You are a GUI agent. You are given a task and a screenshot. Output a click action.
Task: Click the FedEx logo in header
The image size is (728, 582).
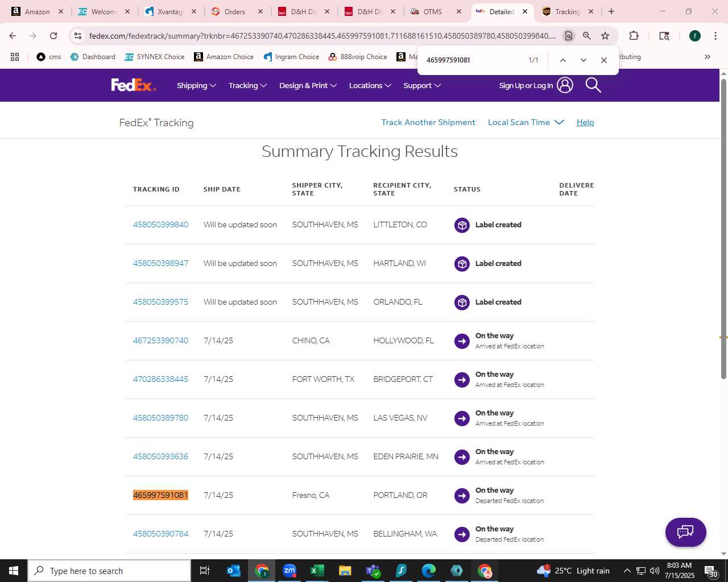(133, 85)
